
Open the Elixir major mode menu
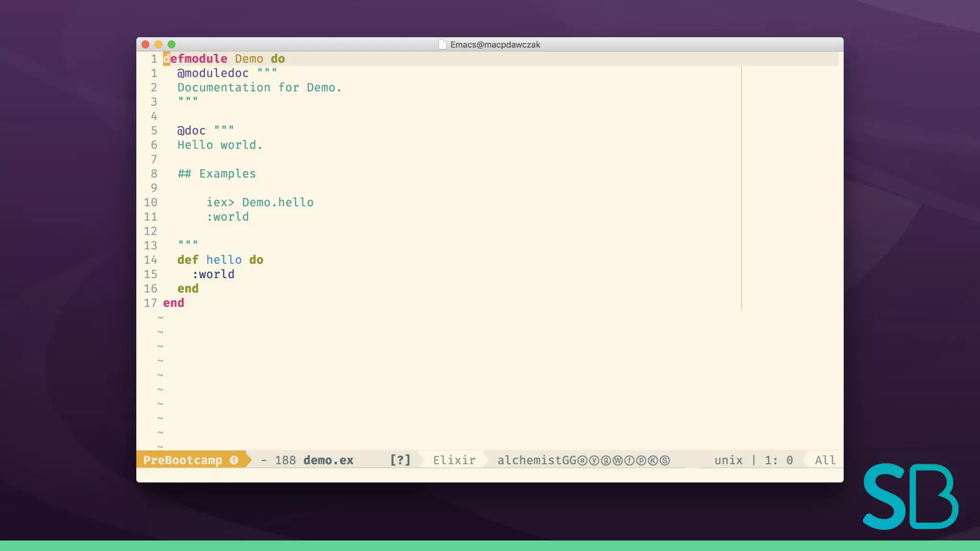point(454,460)
